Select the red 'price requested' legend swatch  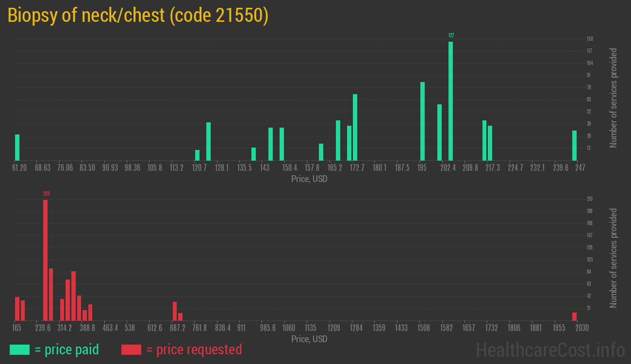click(x=131, y=349)
